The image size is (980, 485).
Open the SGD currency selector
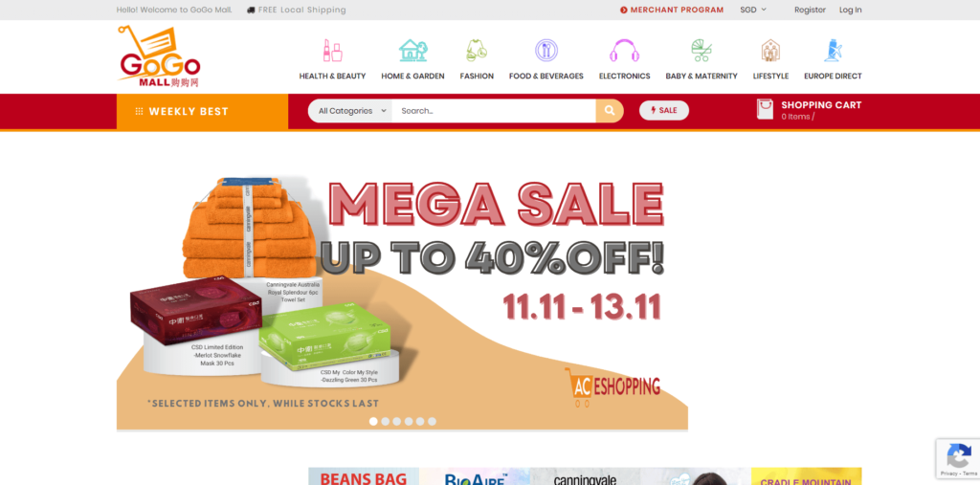(753, 10)
